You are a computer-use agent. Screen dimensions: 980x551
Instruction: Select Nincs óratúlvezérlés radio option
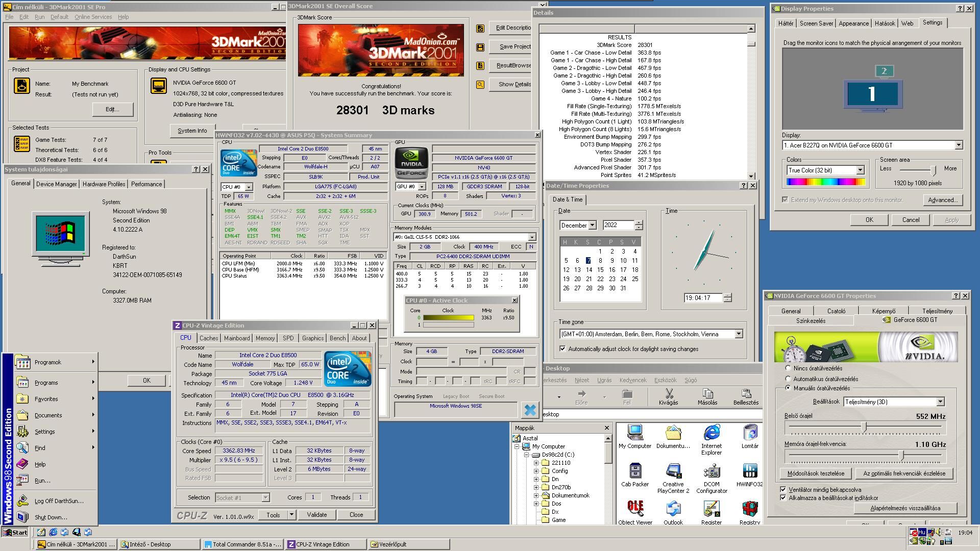(788, 368)
